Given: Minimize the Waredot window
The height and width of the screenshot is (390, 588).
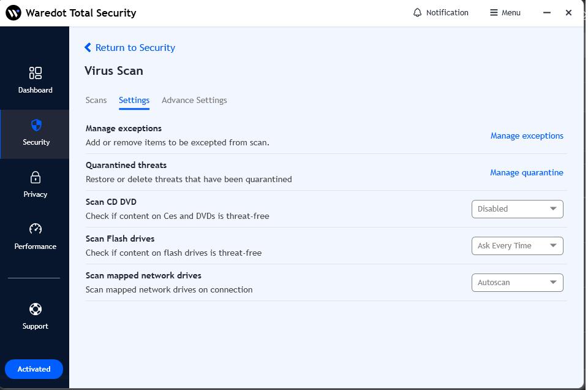Looking at the screenshot, I should [547, 12].
